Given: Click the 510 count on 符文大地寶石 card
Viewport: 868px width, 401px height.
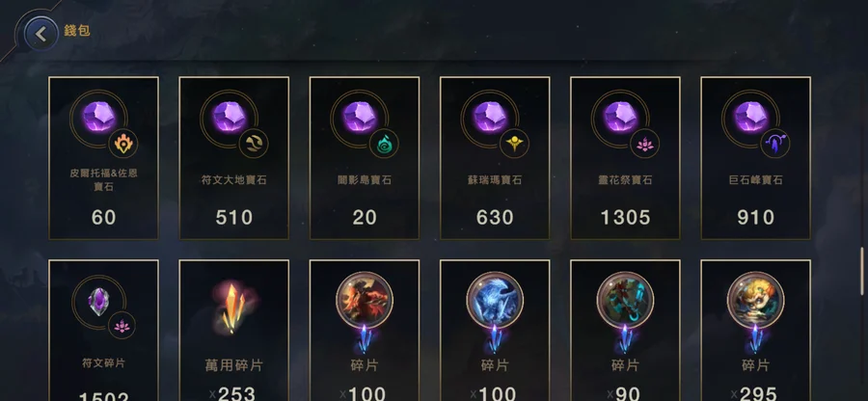Looking at the screenshot, I should (x=233, y=218).
